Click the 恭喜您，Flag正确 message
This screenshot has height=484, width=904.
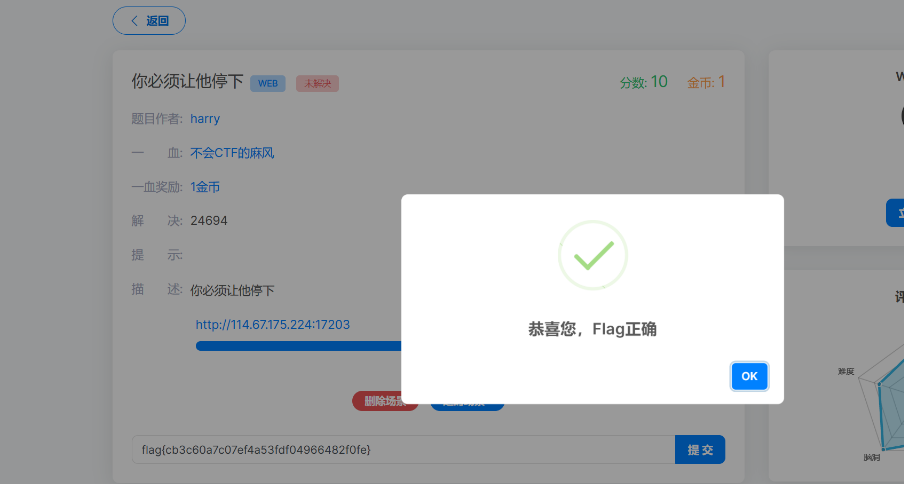click(593, 329)
